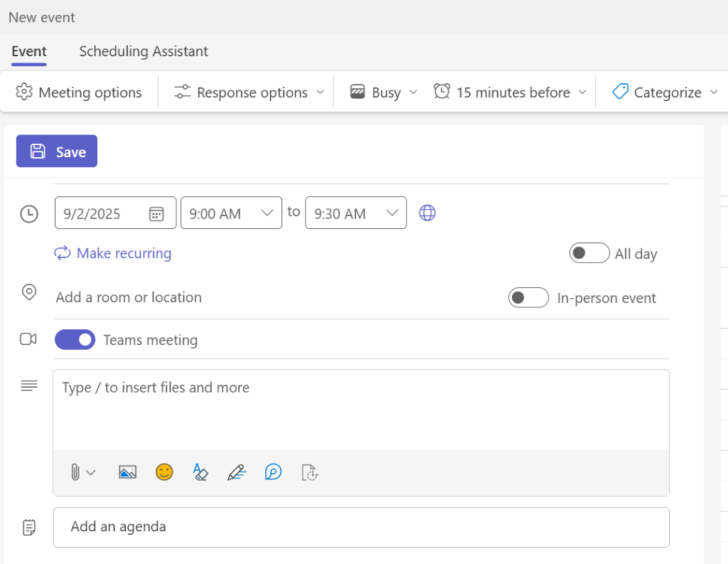Open the emoji picker
Screen dimensions: 728x564
coord(164,472)
